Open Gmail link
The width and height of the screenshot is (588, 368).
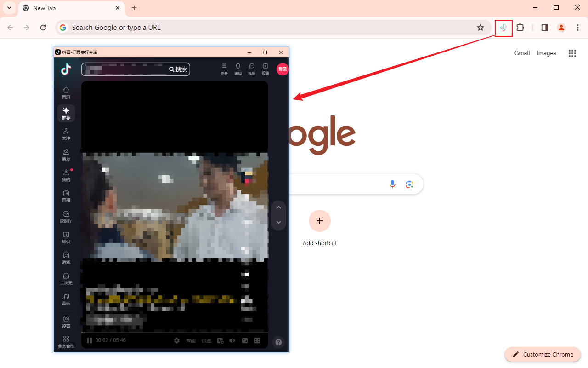click(x=522, y=53)
